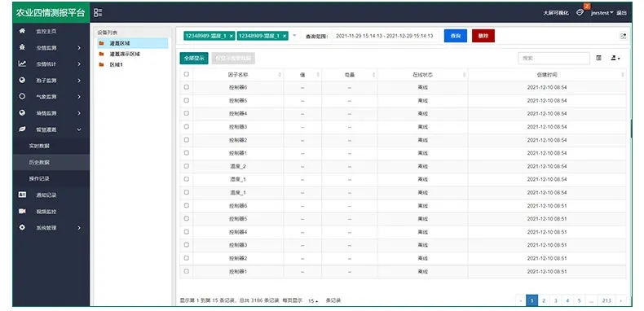
Task: Click the video camera icon for 视频监控
Action: tap(22, 212)
